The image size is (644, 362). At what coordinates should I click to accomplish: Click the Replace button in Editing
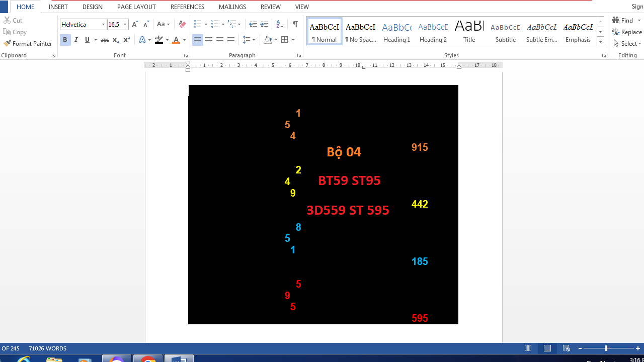(x=627, y=32)
